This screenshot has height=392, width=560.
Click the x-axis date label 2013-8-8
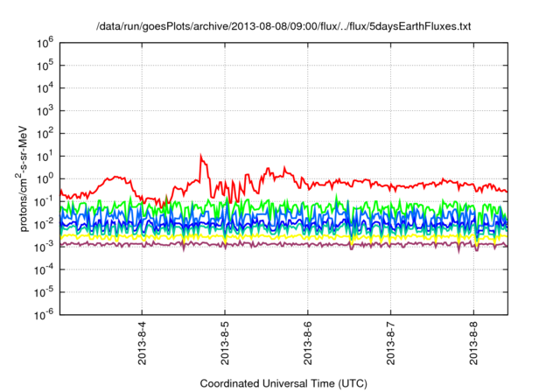pos(473,343)
